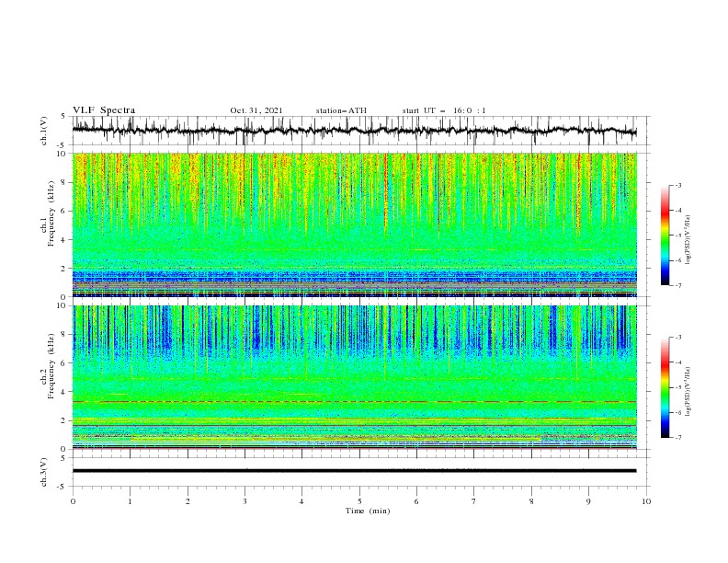The width and height of the screenshot is (728, 563).
Task: Click the 'Time (min)' axis label
Action: click(368, 511)
